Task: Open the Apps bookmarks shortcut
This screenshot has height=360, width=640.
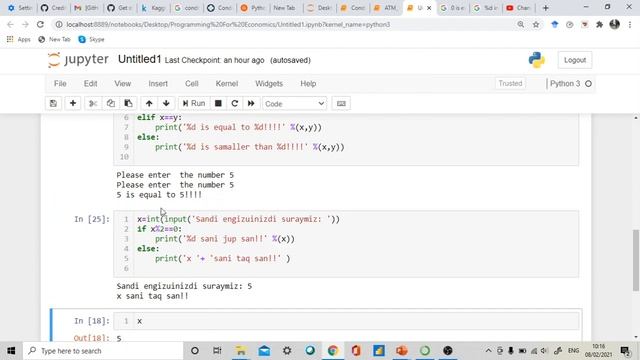Action: coord(19,39)
